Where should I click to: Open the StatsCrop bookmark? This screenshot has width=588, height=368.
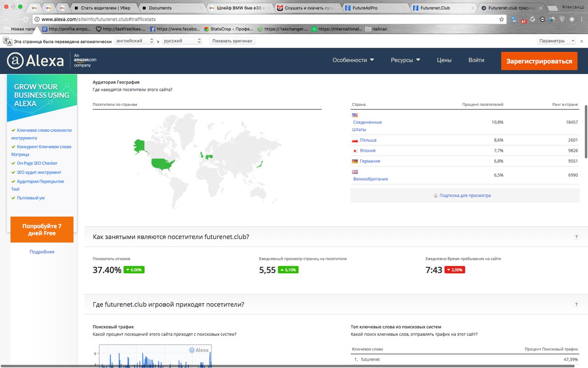click(228, 29)
